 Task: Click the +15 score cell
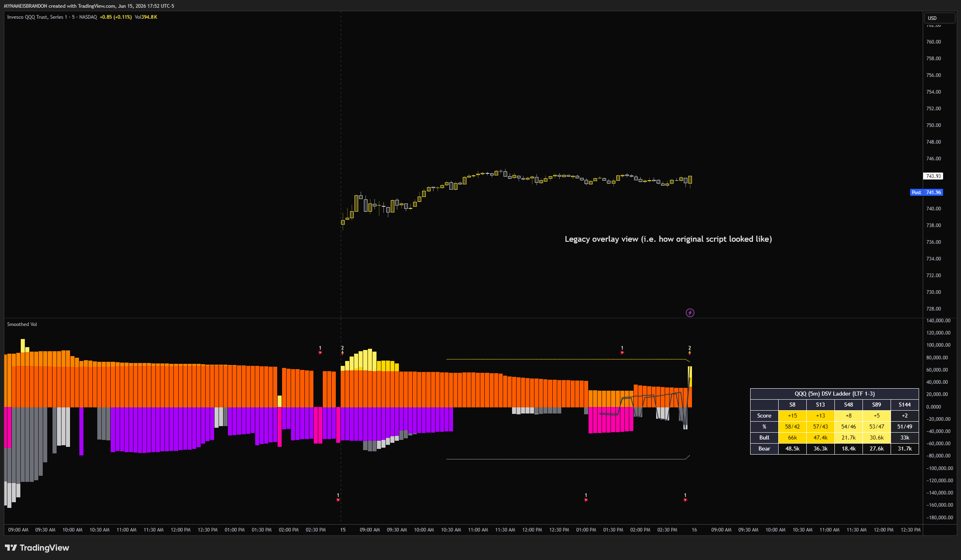click(x=792, y=416)
